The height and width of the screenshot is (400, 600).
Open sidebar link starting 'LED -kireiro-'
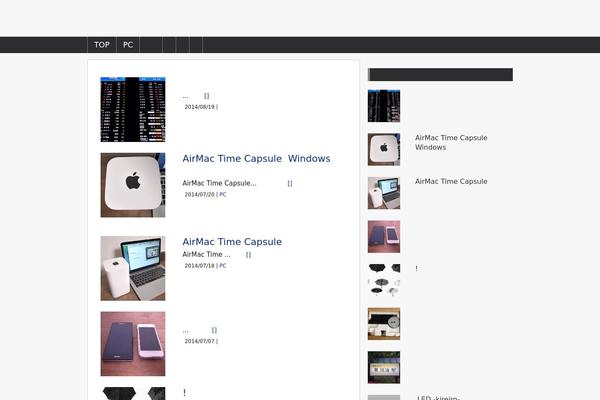(x=438, y=398)
